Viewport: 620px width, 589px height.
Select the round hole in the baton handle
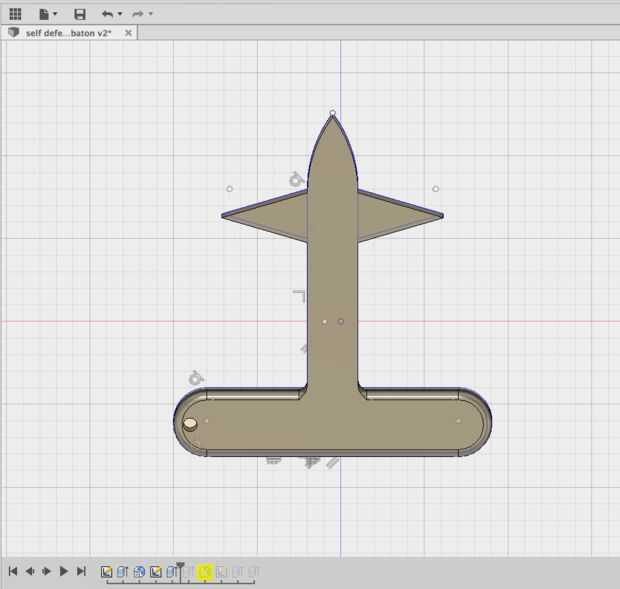190,423
